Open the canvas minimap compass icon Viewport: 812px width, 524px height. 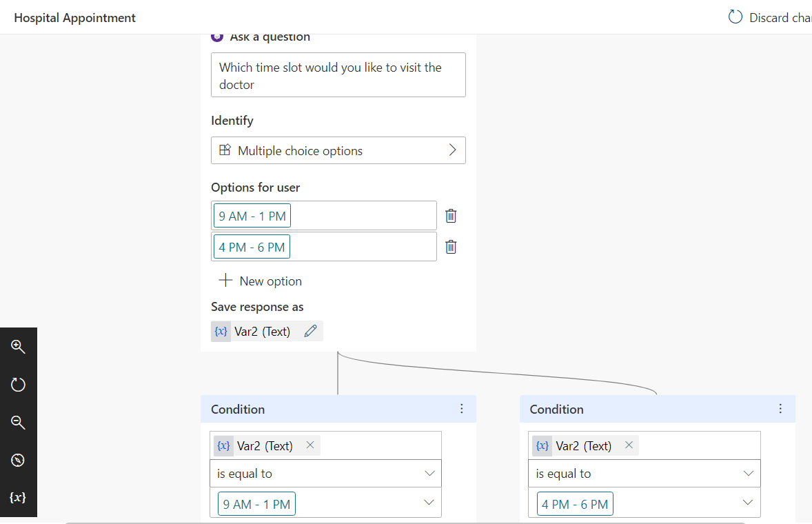tap(18, 460)
